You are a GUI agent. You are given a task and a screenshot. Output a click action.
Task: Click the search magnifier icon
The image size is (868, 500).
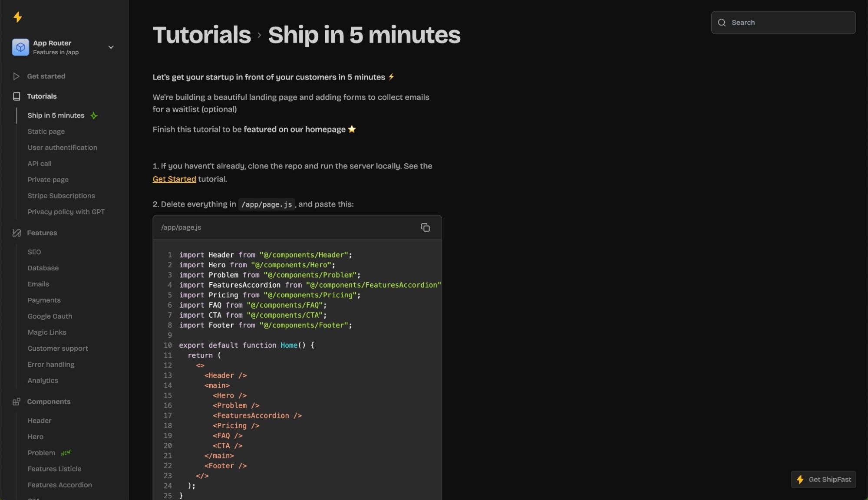point(722,23)
